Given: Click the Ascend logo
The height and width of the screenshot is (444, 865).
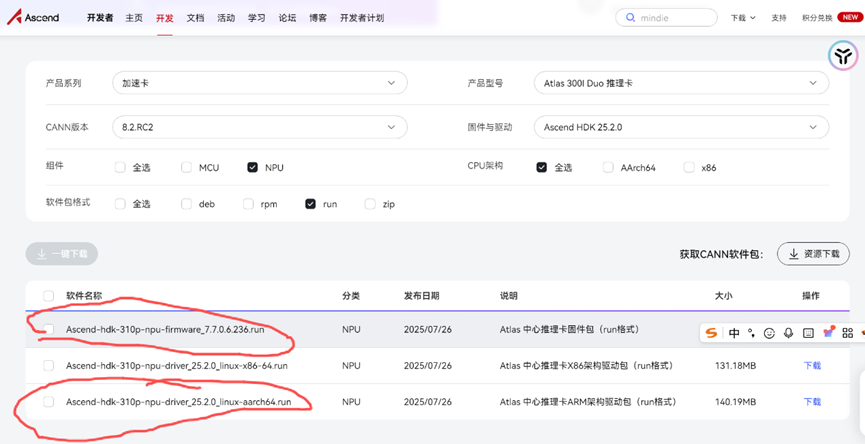Looking at the screenshot, I should tap(33, 18).
